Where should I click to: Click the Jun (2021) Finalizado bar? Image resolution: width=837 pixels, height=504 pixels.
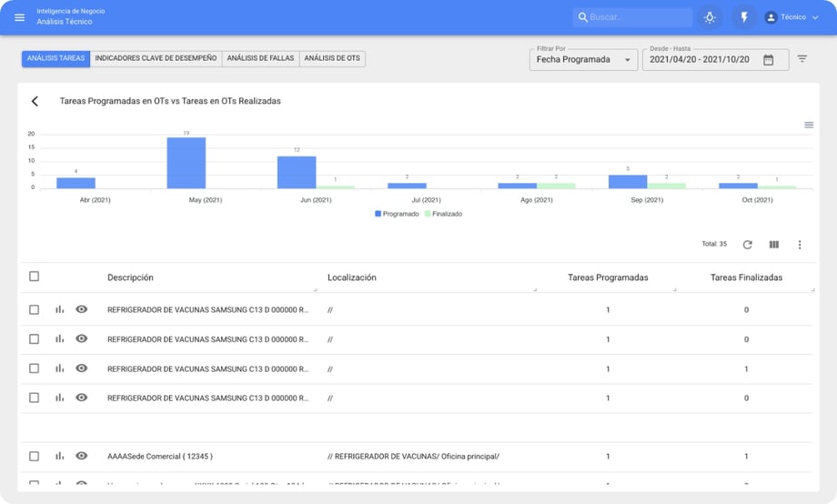pos(335,186)
